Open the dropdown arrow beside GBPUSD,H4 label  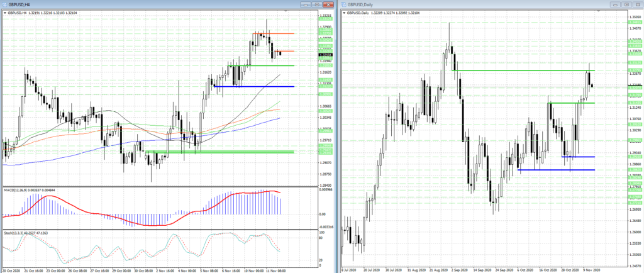5,12
